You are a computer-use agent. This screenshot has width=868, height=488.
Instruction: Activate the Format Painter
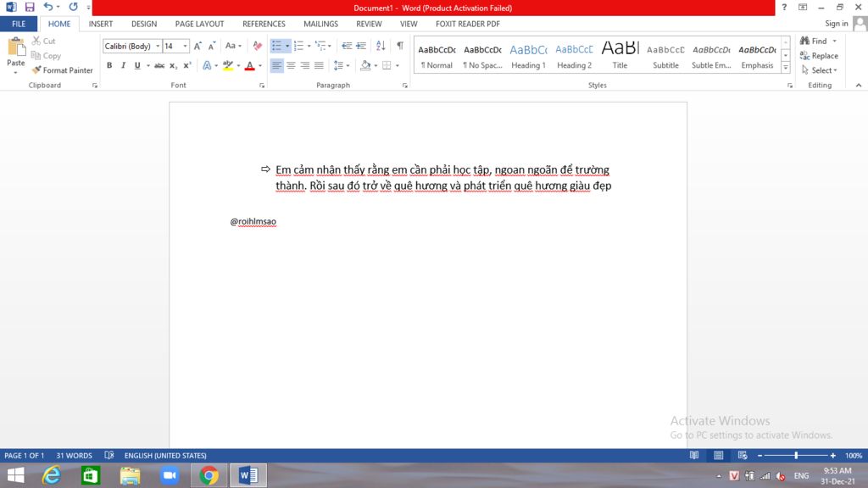[62, 70]
